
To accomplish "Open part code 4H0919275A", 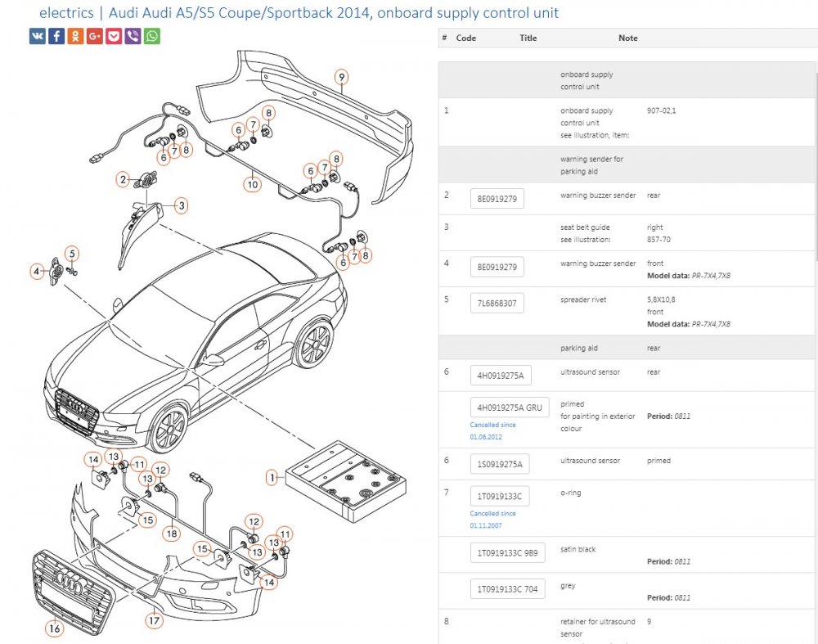I will pos(501,376).
